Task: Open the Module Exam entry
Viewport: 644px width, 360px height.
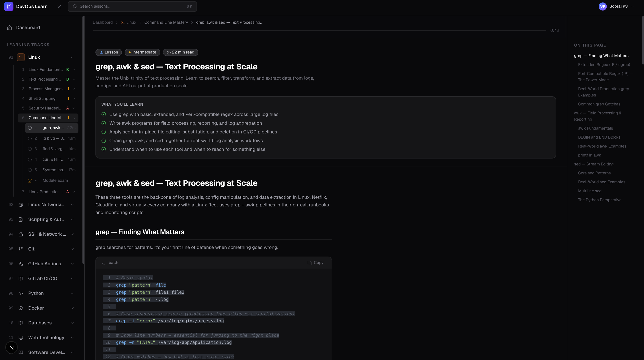Action: point(52,181)
